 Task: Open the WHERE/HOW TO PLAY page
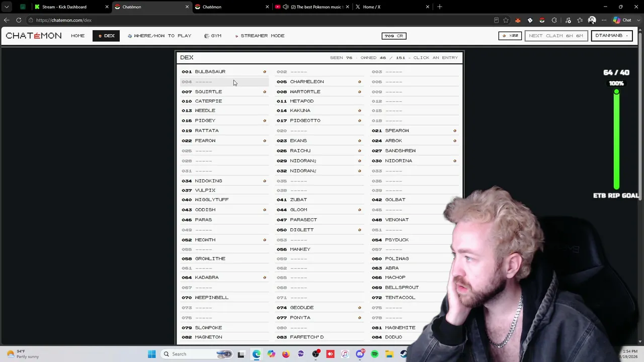click(x=159, y=36)
